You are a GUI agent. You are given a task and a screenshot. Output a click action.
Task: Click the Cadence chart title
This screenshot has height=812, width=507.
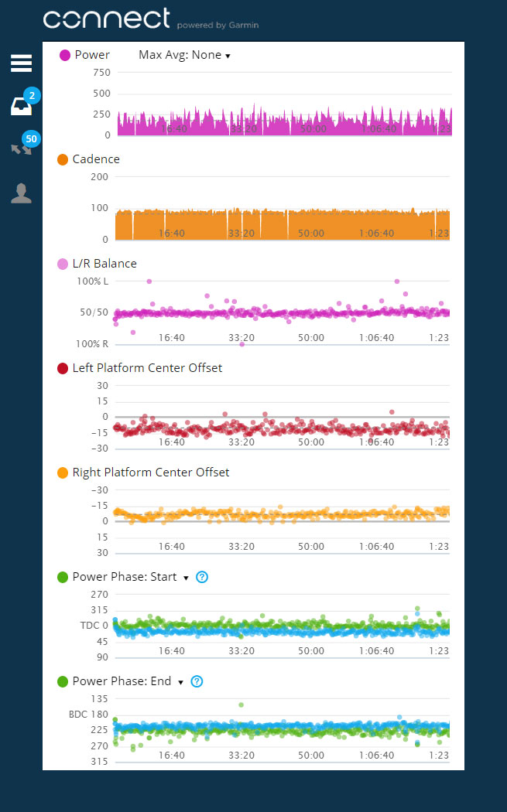click(x=96, y=159)
